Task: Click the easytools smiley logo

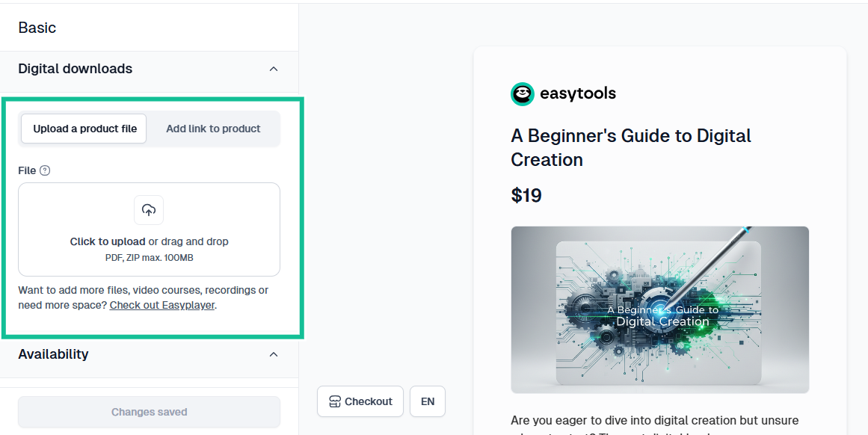Action: (522, 94)
